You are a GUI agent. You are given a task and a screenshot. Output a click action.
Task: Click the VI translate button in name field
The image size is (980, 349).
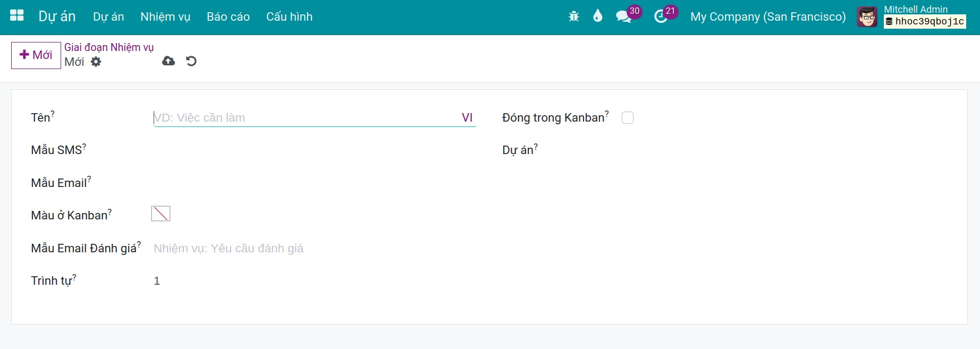click(467, 117)
